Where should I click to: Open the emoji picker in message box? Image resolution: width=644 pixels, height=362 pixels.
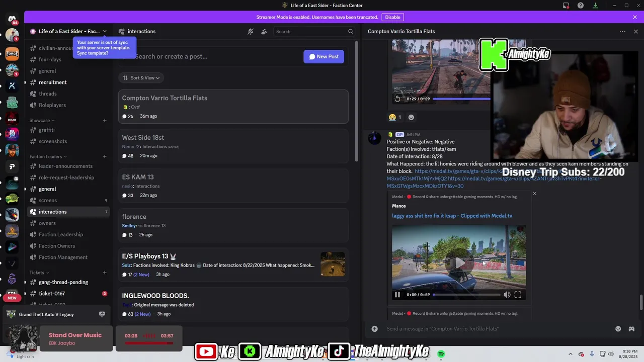pyautogui.click(x=618, y=329)
